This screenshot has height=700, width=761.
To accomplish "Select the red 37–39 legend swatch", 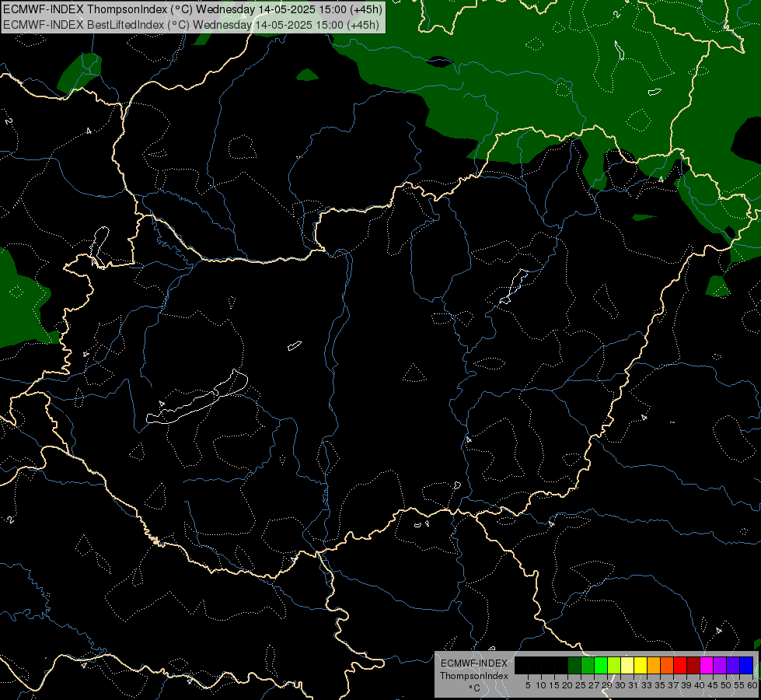I will 680,665.
